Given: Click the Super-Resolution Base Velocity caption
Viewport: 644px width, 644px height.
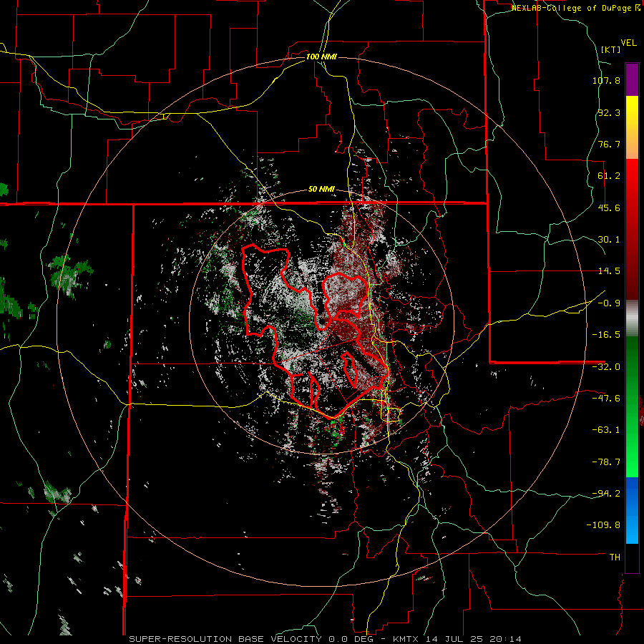Looking at the screenshot, I should [325, 639].
